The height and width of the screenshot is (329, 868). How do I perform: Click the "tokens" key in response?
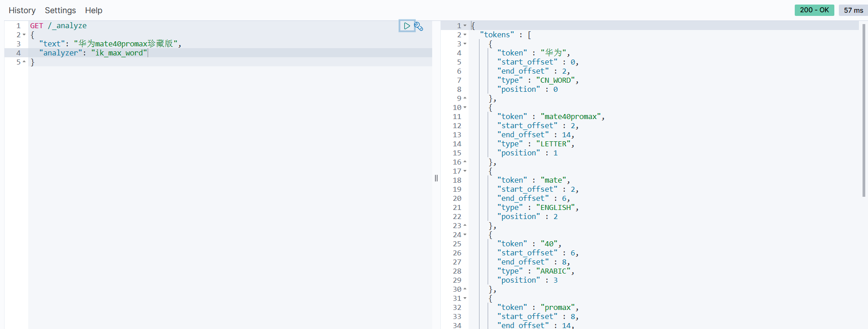click(x=497, y=35)
